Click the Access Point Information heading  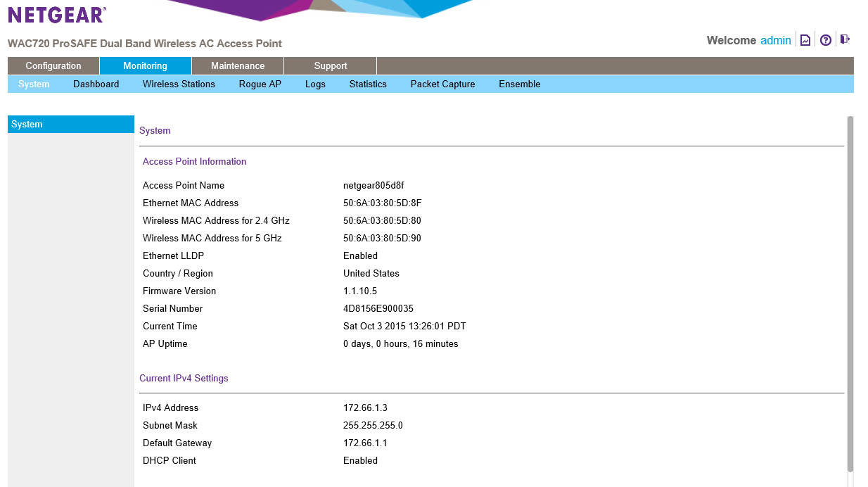coord(194,161)
